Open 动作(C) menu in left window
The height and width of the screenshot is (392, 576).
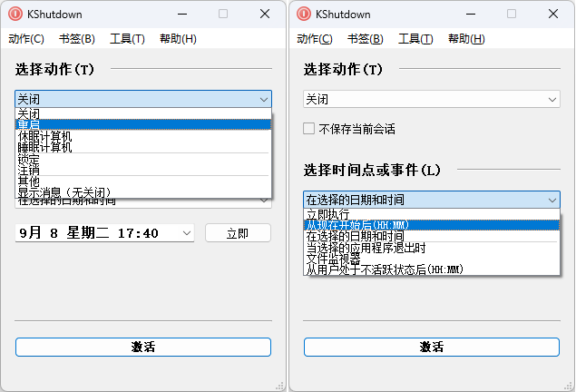(26, 39)
